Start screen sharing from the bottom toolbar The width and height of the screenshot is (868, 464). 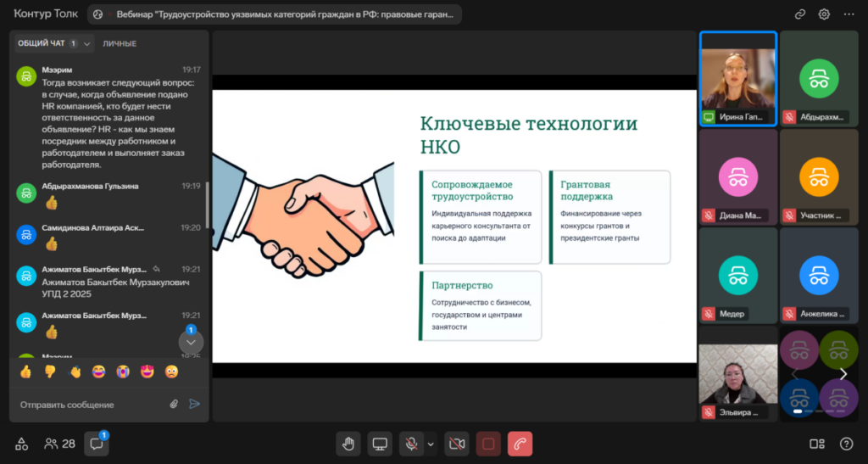380,444
